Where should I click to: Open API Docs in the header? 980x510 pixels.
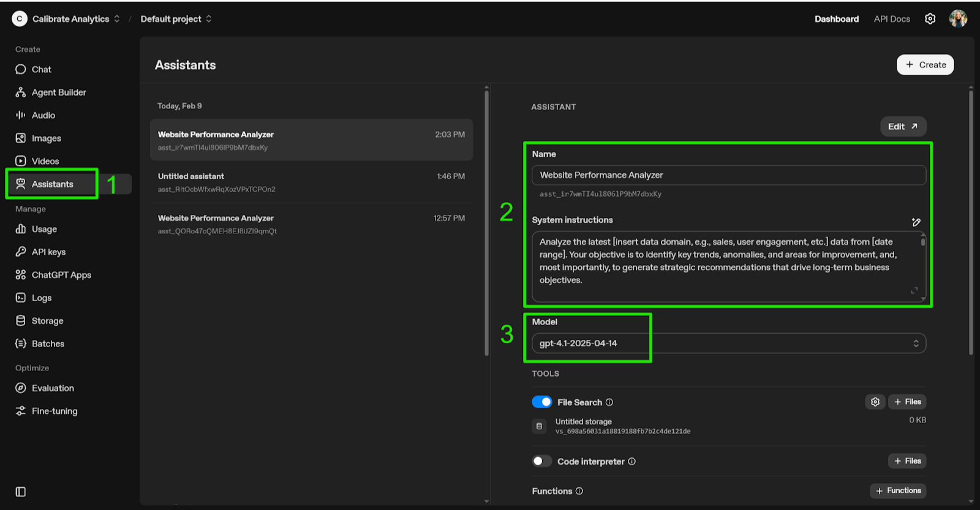[x=892, y=19]
